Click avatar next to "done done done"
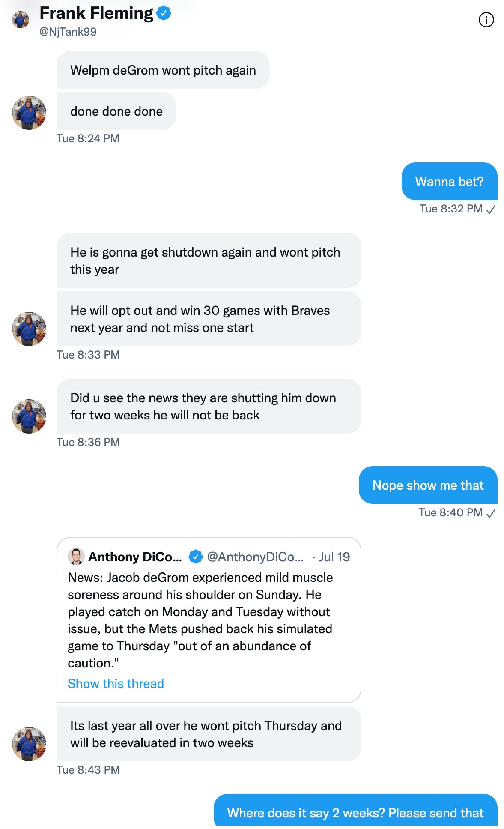Screen dimensions: 504x829 tap(29, 112)
